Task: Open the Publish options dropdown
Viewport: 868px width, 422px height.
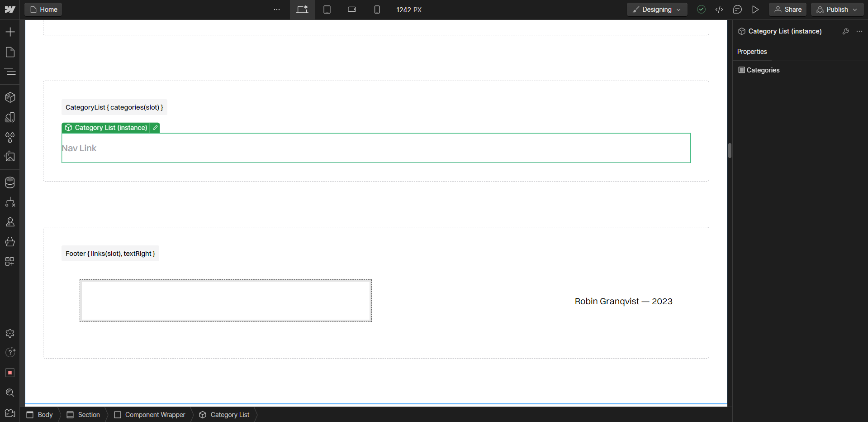Action: point(854,9)
